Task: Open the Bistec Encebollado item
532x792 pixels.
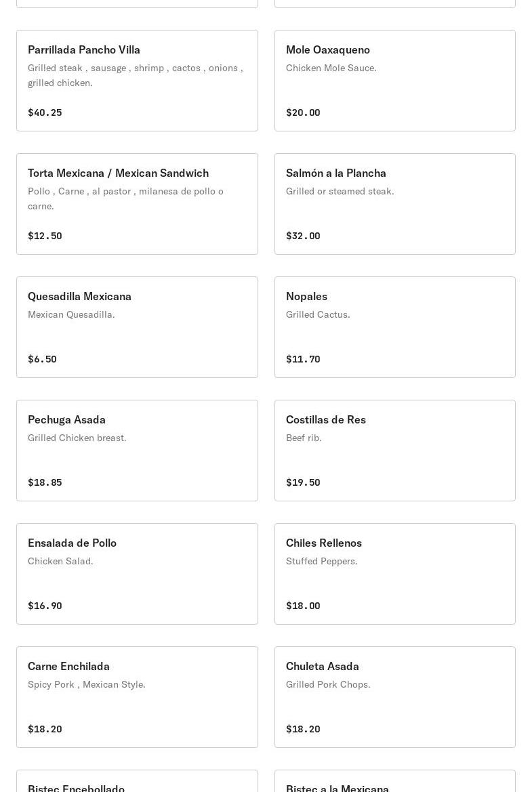Action: [137, 783]
